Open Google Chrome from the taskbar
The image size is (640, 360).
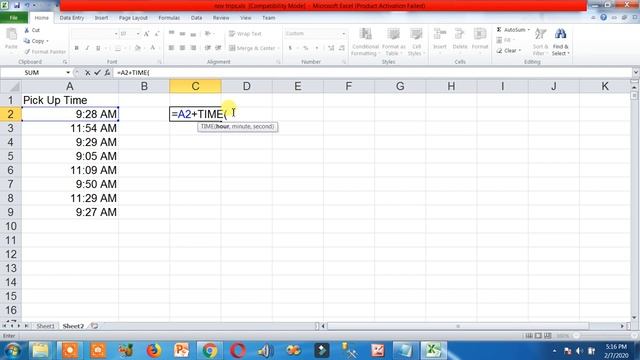coord(209,351)
